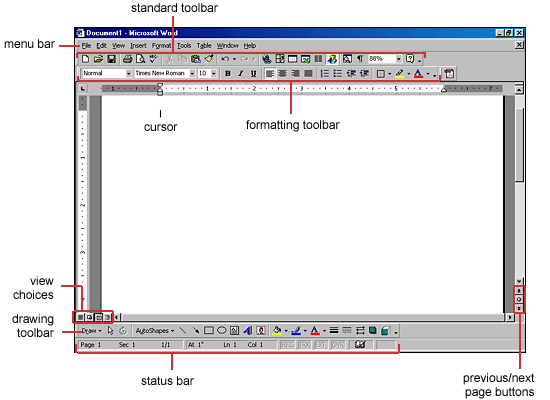The width and height of the screenshot is (550, 400).
Task: Click the Paste clipboard icon
Action: click(x=196, y=59)
